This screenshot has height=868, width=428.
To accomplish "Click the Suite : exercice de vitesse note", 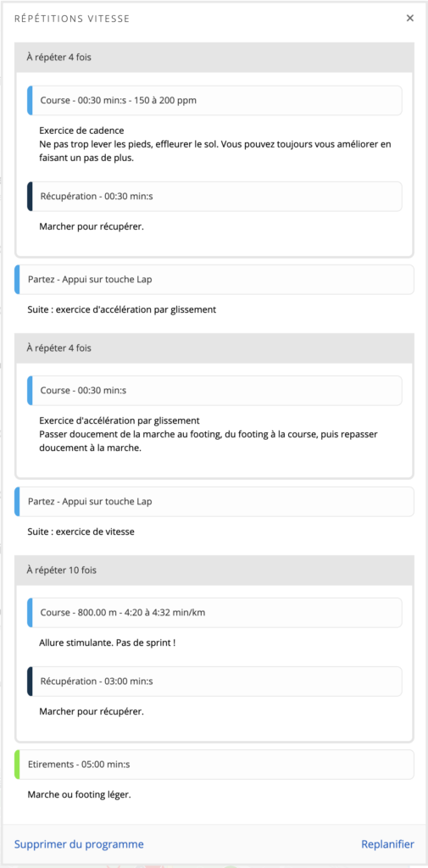I will pos(81,532).
